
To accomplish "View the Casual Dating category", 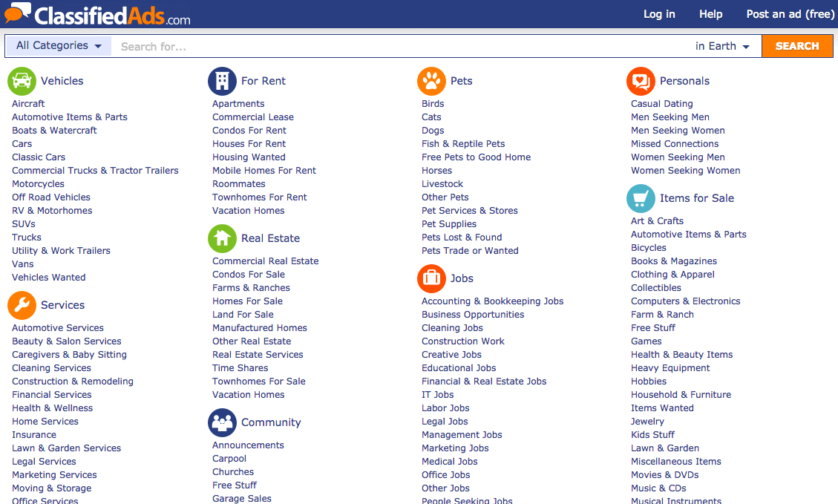I will [x=661, y=103].
